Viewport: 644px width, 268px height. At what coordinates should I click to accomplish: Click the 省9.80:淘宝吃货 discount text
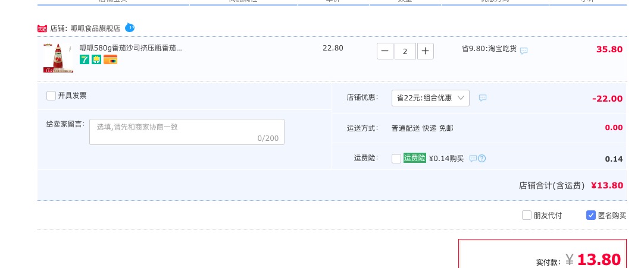pos(489,49)
